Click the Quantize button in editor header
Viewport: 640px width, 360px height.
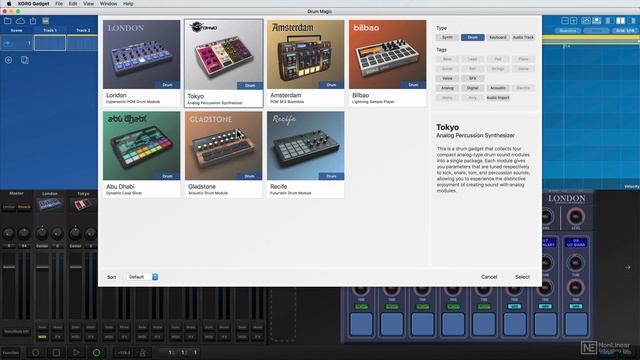click(568, 31)
